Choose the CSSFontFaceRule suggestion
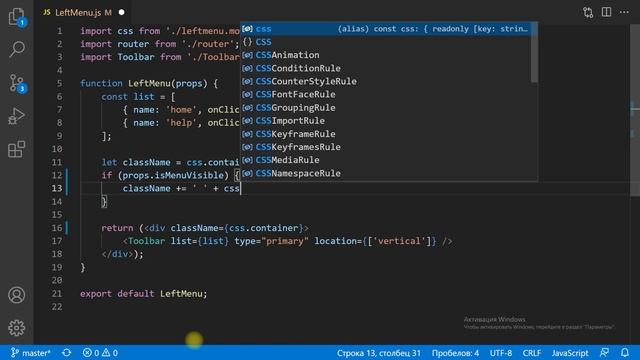Viewport: 640px width, 360px height. tap(386, 94)
